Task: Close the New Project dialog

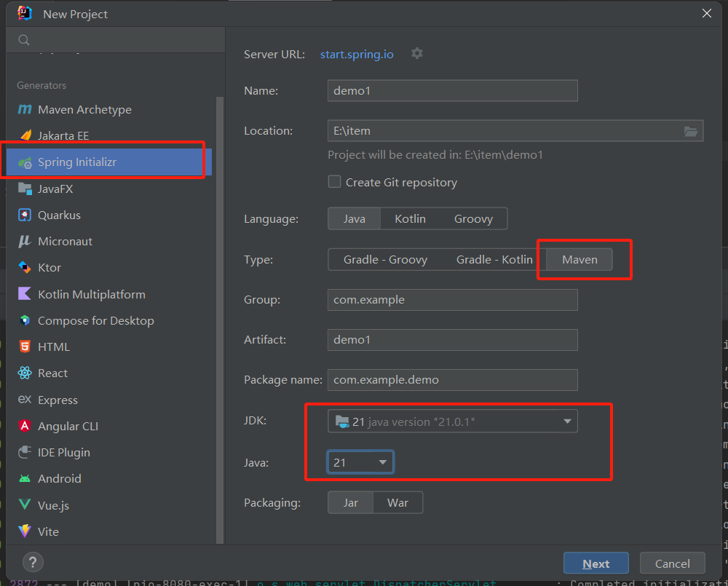Action: pyautogui.click(x=707, y=13)
